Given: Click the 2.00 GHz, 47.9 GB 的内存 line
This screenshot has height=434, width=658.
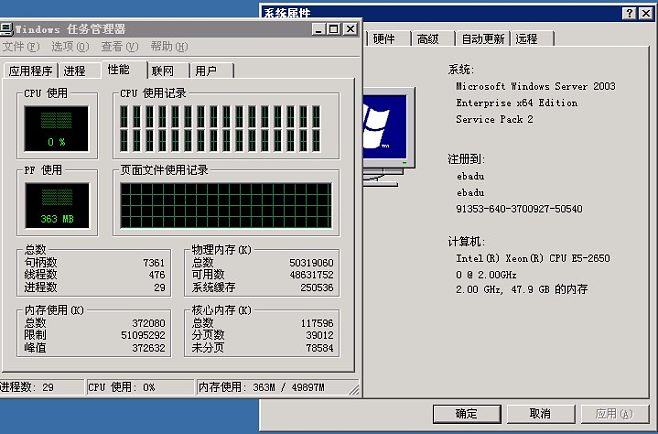Looking at the screenshot, I should (522, 290).
